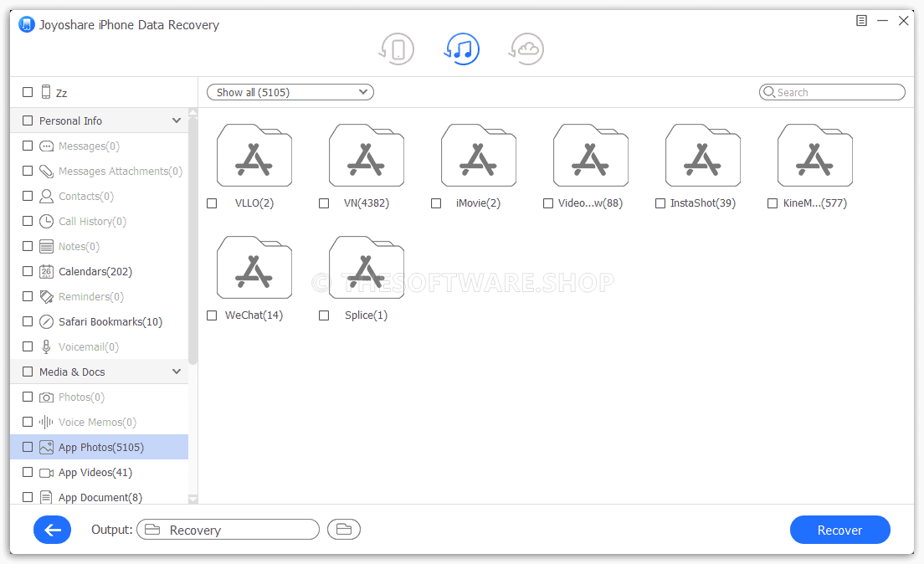Click the Calendars icon
Screen dimensions: 924x564
point(46,272)
